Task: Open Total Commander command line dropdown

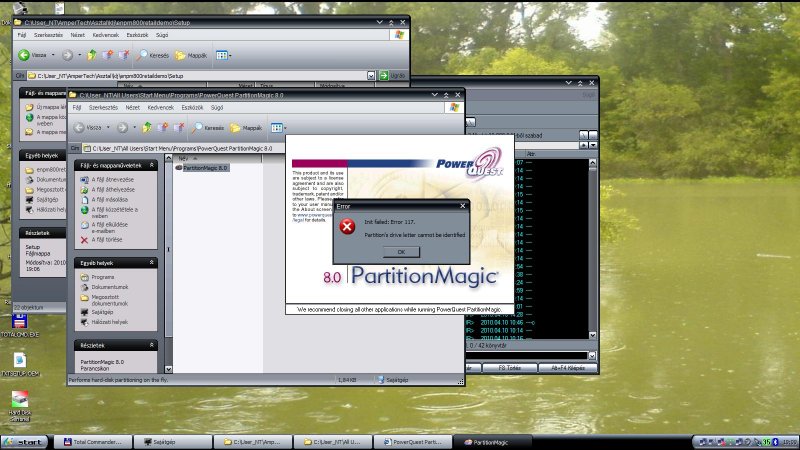Action: (x=592, y=356)
